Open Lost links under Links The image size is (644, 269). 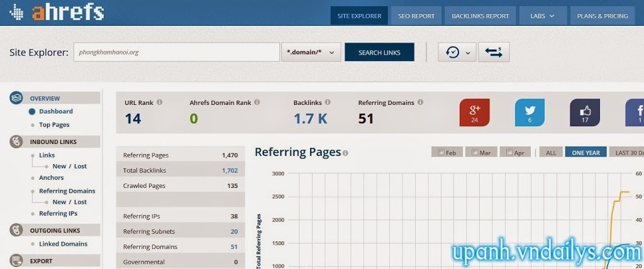pos(80,167)
